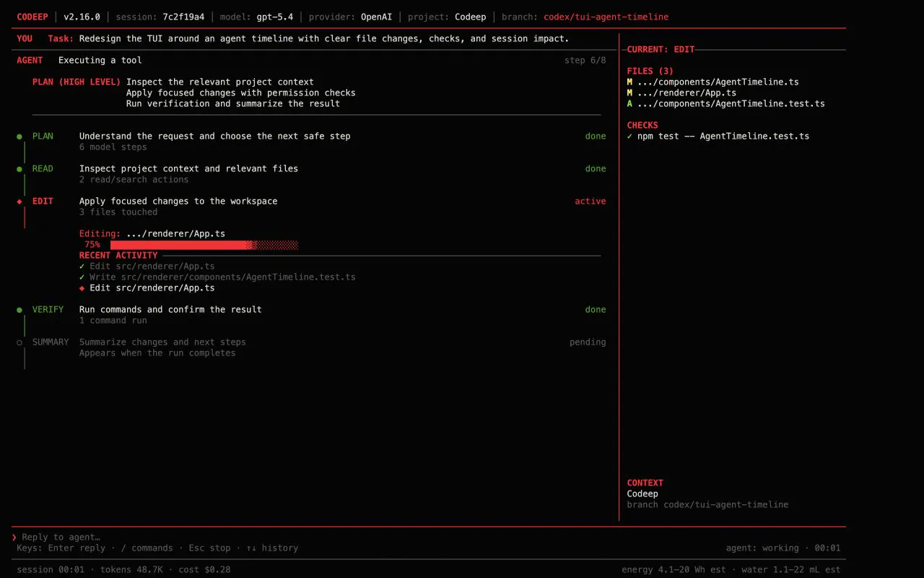Viewport: 924px width, 578px height.
Task: Click the hollow SUMMARY step circle marker
Action: click(x=19, y=342)
